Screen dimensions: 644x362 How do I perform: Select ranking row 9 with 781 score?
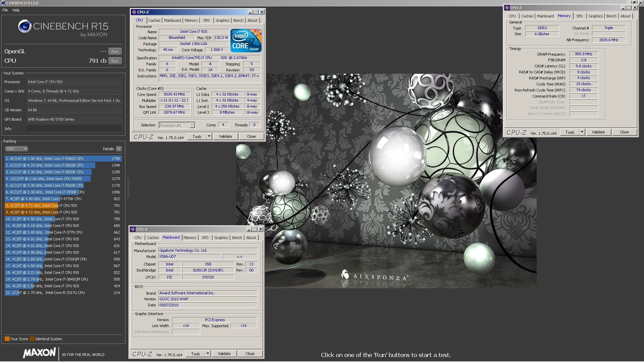tap(63, 212)
